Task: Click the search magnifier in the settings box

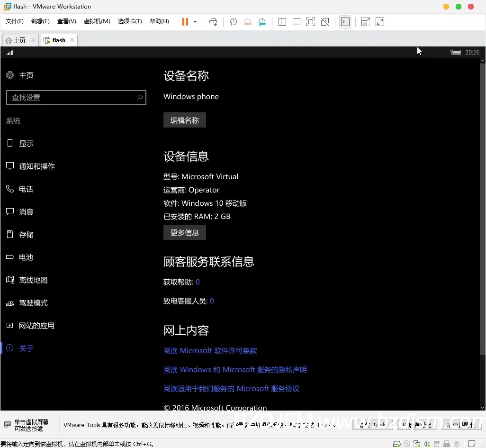Action: 140,97
